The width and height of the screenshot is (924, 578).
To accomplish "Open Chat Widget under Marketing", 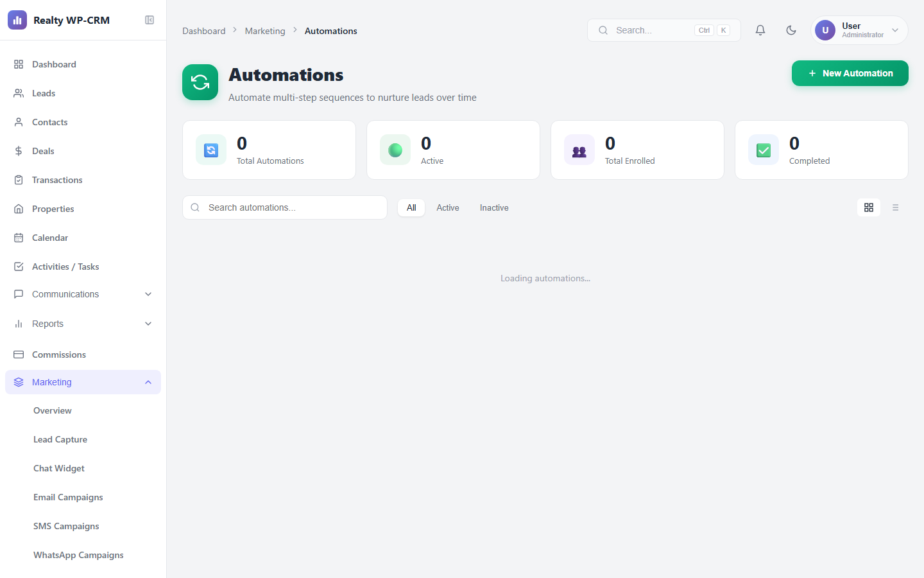I will (x=59, y=468).
